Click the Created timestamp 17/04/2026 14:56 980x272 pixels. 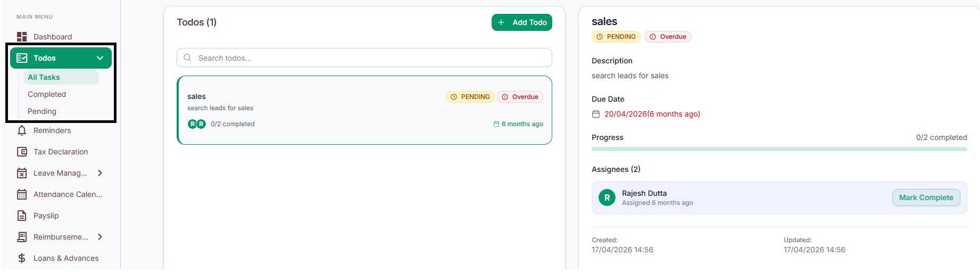point(622,250)
